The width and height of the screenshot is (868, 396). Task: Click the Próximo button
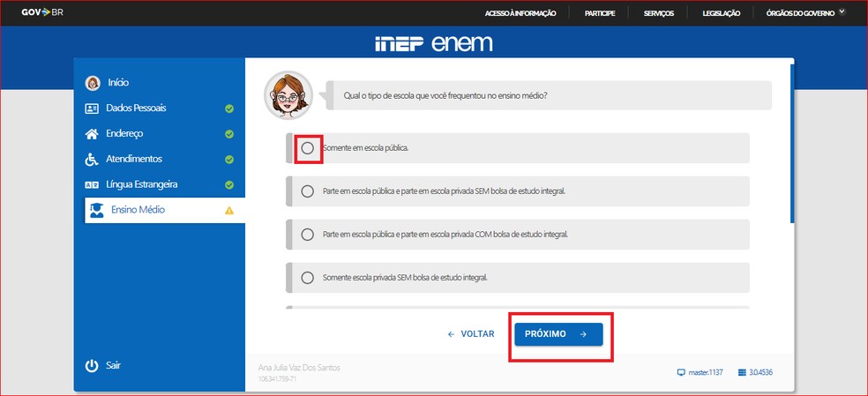click(558, 334)
